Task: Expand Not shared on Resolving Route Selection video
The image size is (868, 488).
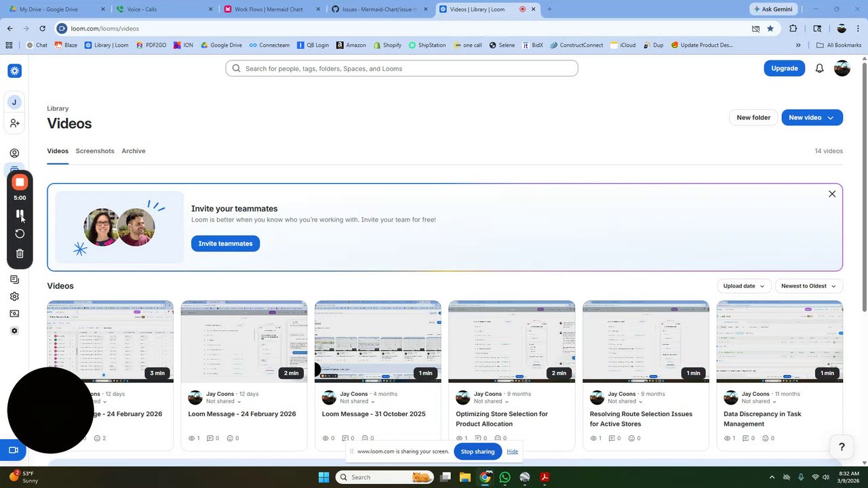Action: pyautogui.click(x=625, y=401)
